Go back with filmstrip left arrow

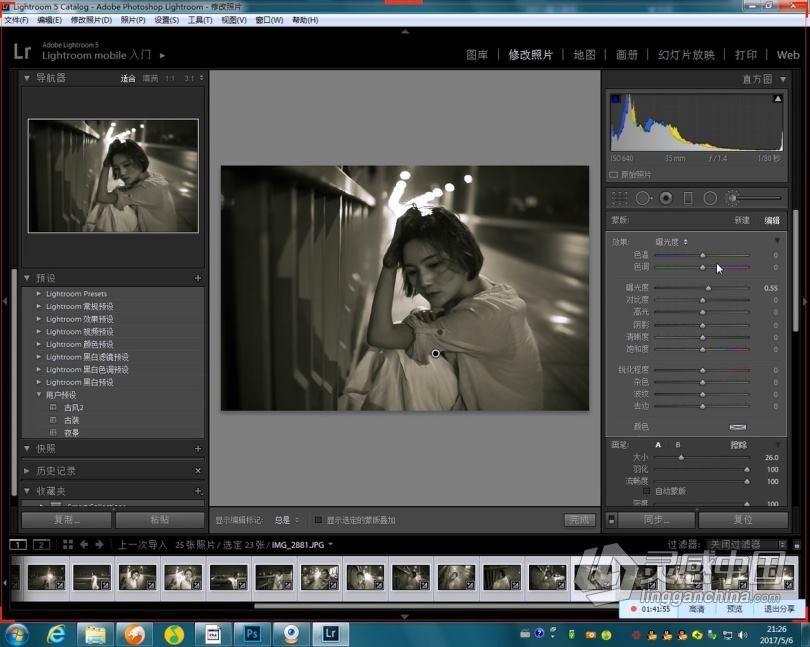pos(84,545)
